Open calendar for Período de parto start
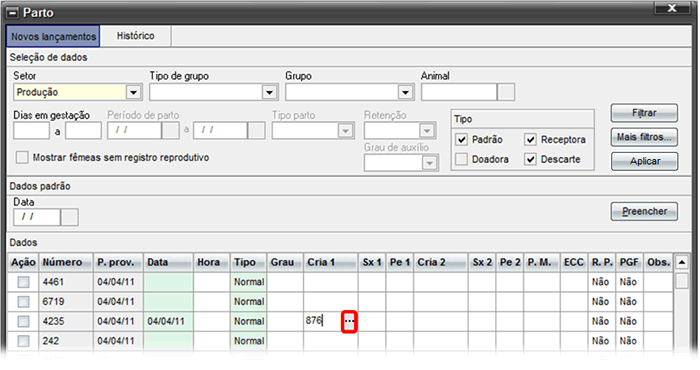The width and height of the screenshot is (700, 370). [x=170, y=130]
